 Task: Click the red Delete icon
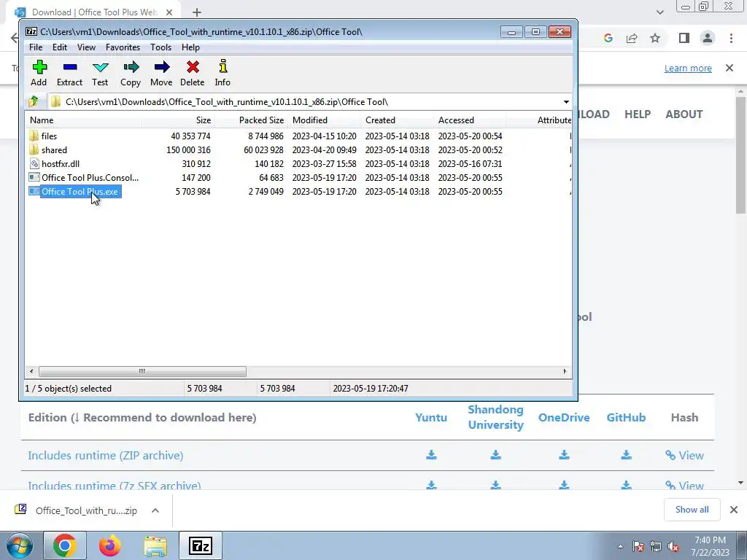tap(193, 67)
